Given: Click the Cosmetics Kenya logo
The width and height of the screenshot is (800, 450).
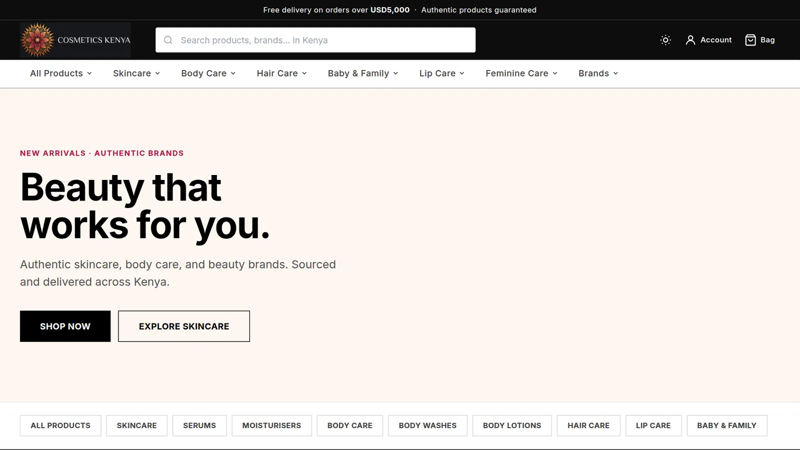Looking at the screenshot, I should [x=76, y=40].
